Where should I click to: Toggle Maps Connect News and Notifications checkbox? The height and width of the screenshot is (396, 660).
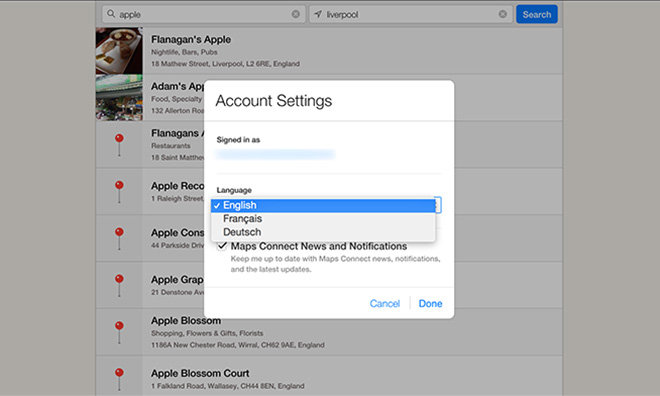click(222, 246)
